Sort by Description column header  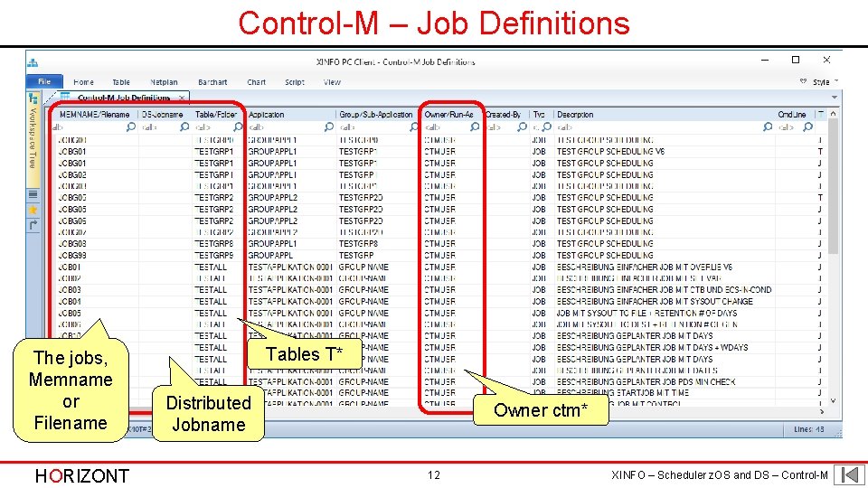575,115
